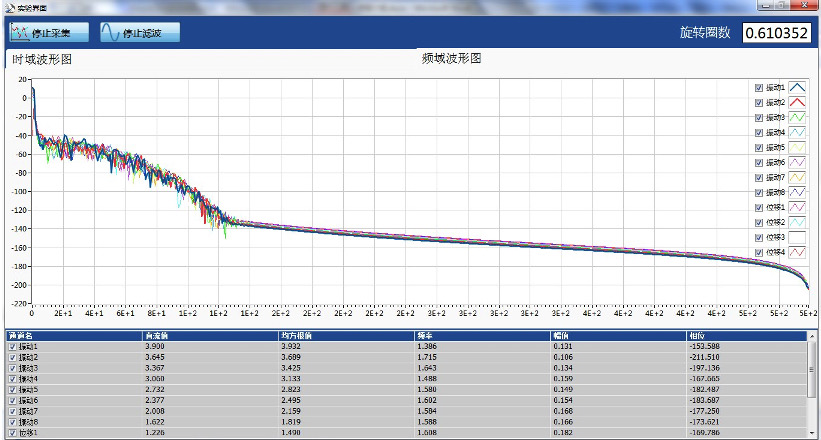Uncheck 振动5 checkbox in the chart legend

pos(759,148)
